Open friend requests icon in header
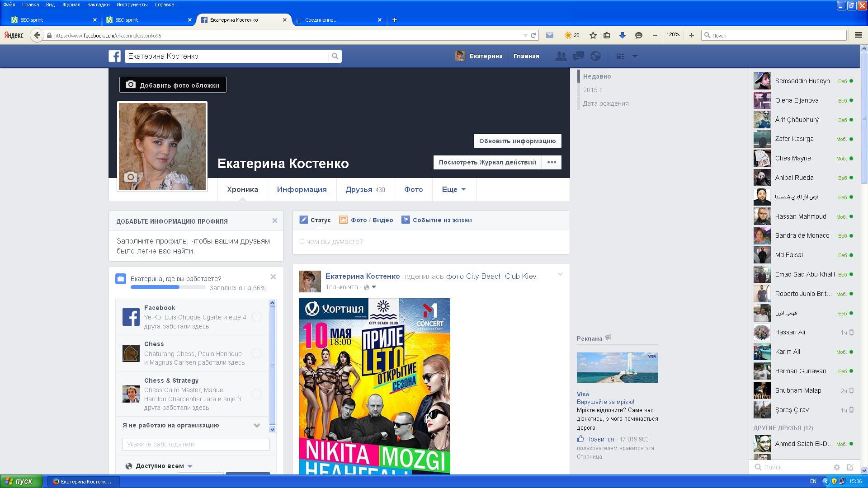The image size is (868, 488). (561, 56)
